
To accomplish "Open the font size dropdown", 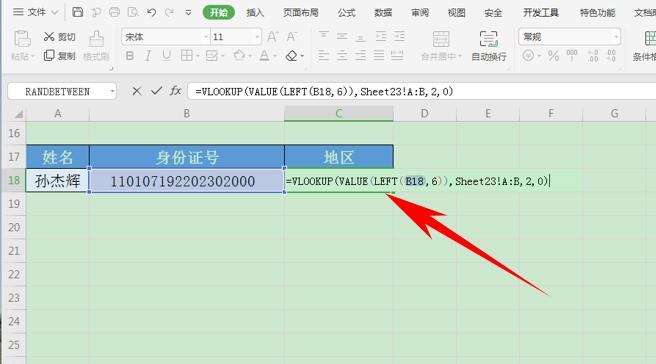I will coord(257,37).
